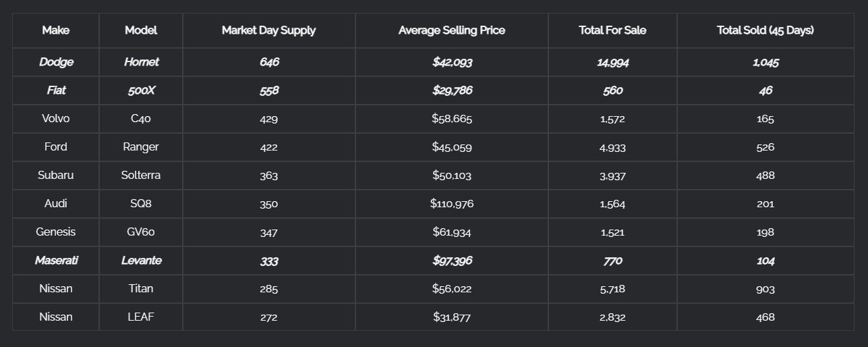The width and height of the screenshot is (868, 347).
Task: Select the Fiat 500X model cell
Action: [141, 90]
